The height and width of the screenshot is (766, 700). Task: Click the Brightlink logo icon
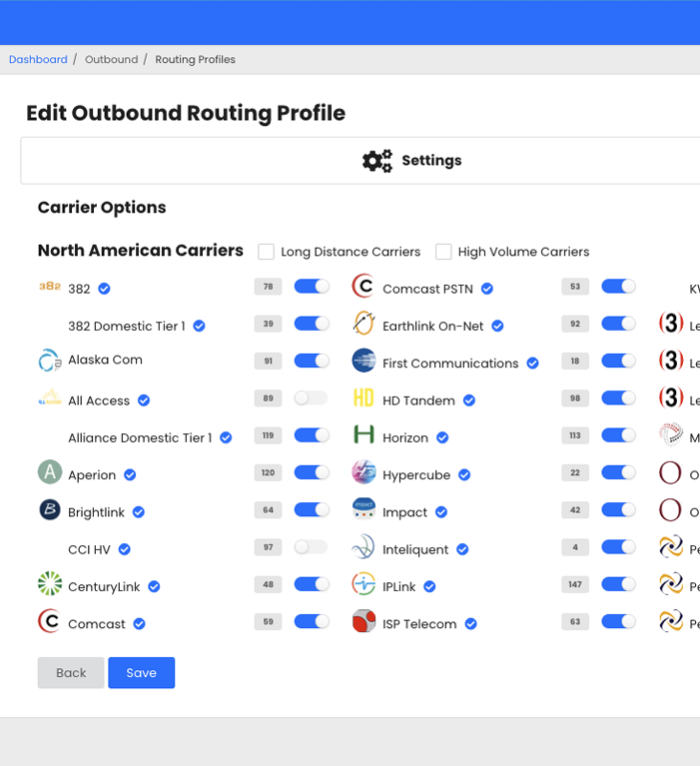[50, 509]
